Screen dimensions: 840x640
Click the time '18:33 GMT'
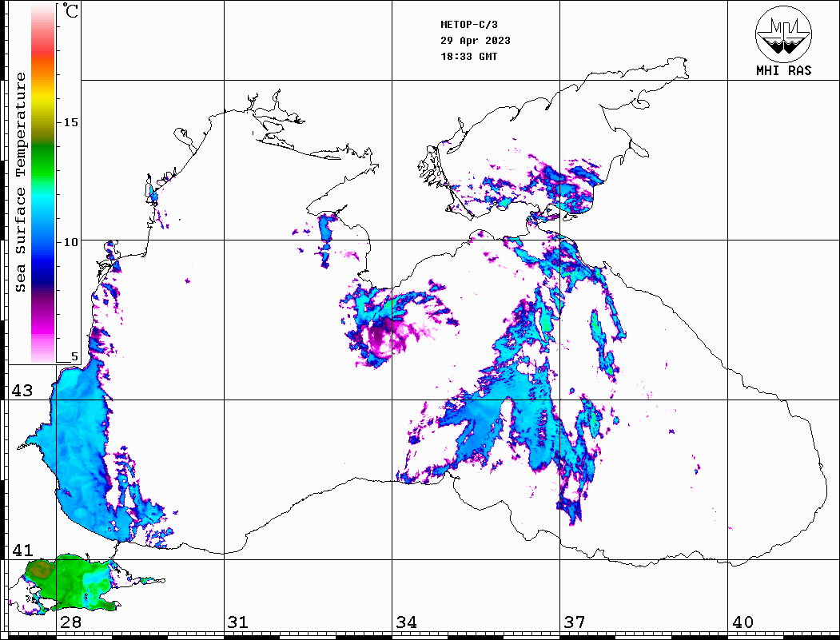(x=468, y=56)
